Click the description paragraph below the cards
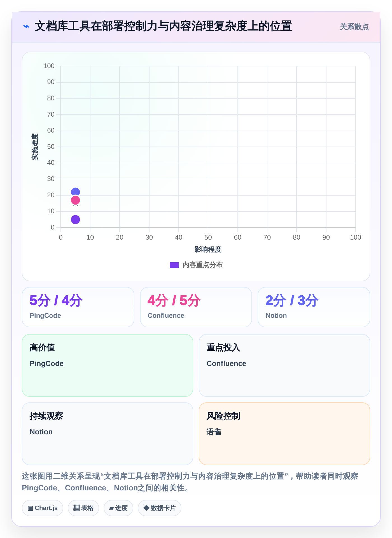This screenshot has height=538, width=392. pos(190,482)
